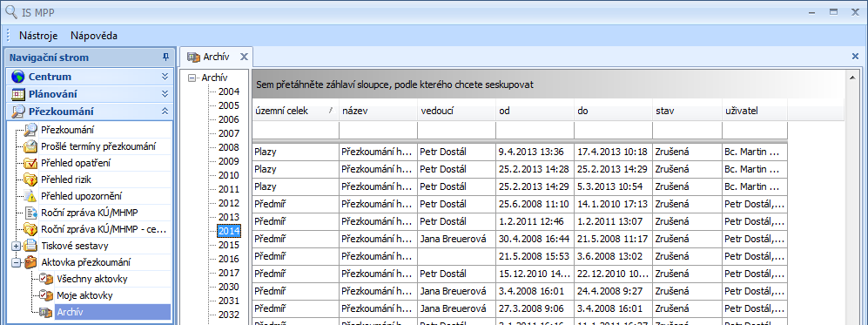Click the Roční zpráva KÚ/MHMP - ce... icon
This screenshot has width=868, height=325.
click(x=30, y=229)
